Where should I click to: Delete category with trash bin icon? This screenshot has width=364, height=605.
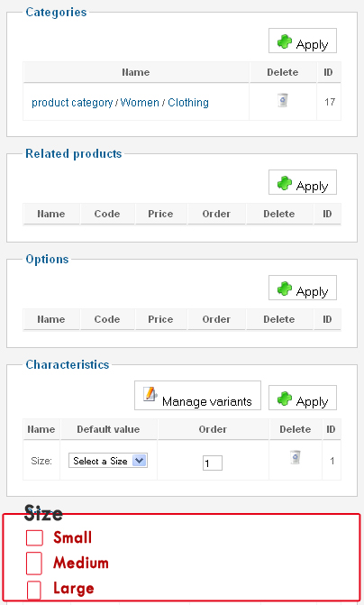pyautogui.click(x=283, y=100)
